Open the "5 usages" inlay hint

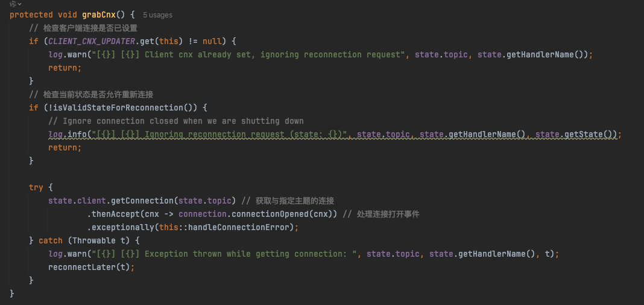[x=158, y=15]
